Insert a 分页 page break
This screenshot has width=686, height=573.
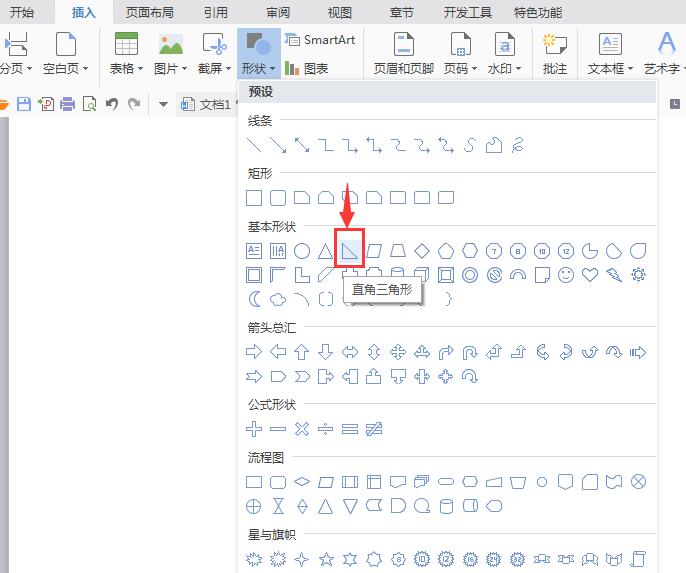(x=16, y=53)
